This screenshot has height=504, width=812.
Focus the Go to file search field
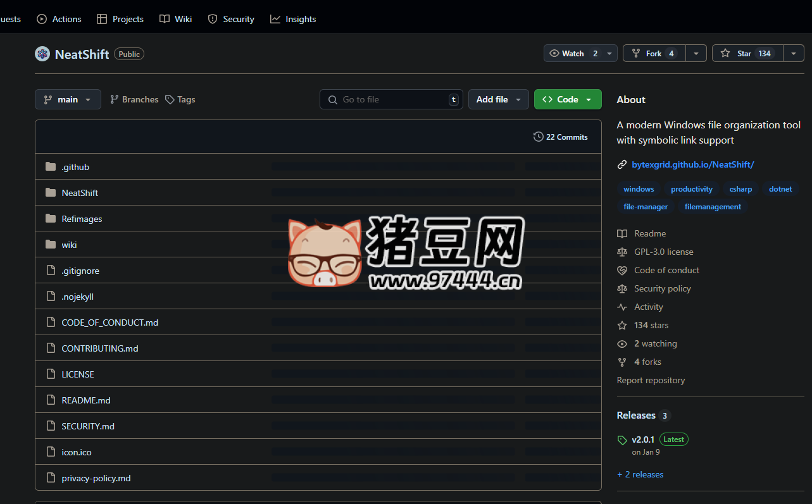point(391,99)
